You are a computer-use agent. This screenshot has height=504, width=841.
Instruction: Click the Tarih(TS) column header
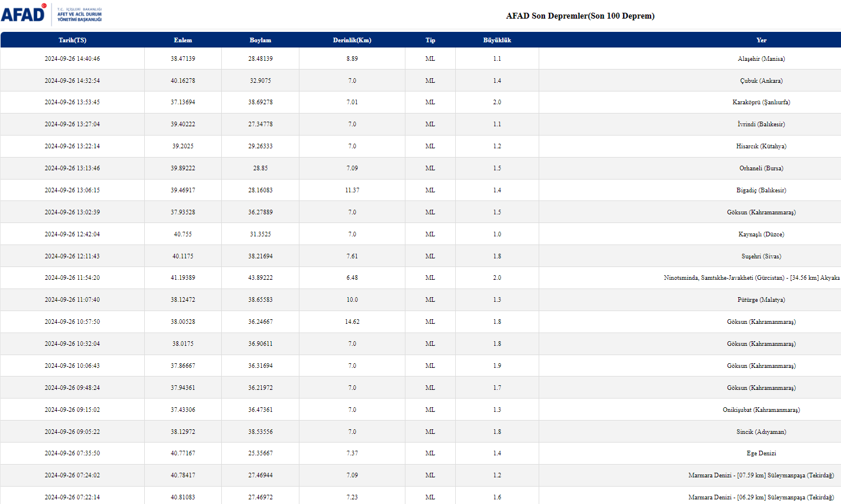coord(72,40)
